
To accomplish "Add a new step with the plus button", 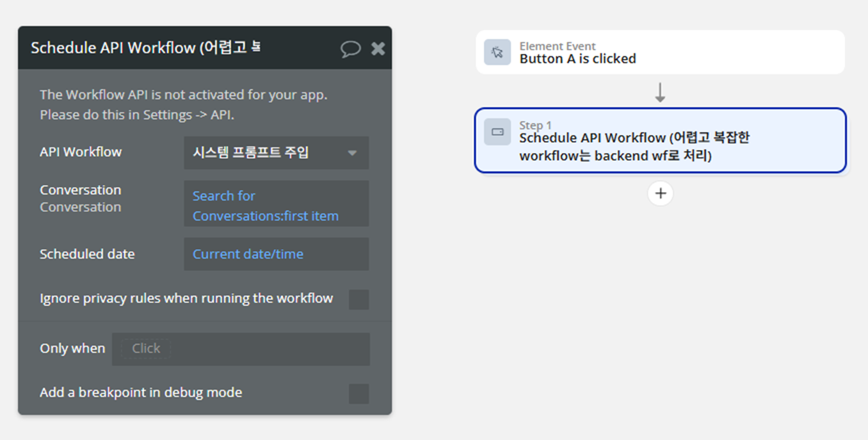I will [660, 193].
